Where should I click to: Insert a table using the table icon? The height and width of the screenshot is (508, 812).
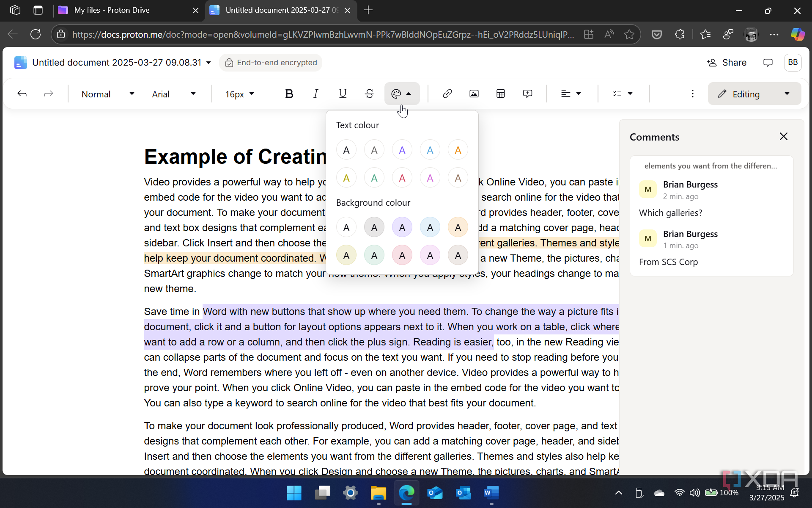tap(501, 94)
